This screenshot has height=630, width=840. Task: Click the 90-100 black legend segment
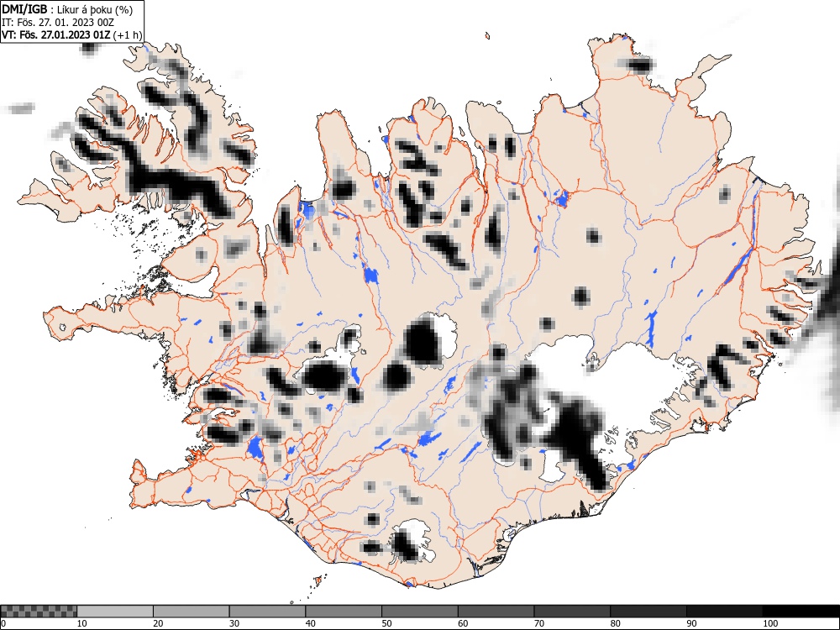pyautogui.click(x=724, y=612)
